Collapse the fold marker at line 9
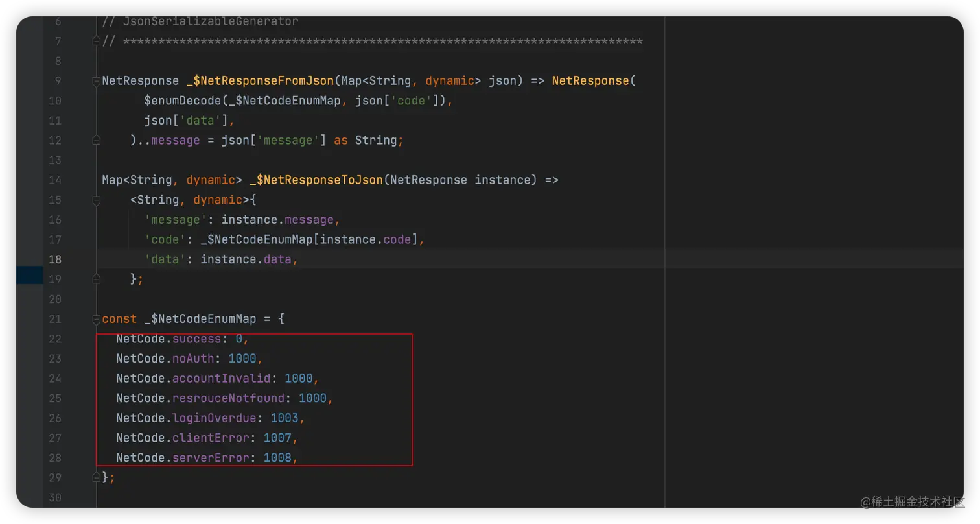The height and width of the screenshot is (524, 980). tap(97, 81)
